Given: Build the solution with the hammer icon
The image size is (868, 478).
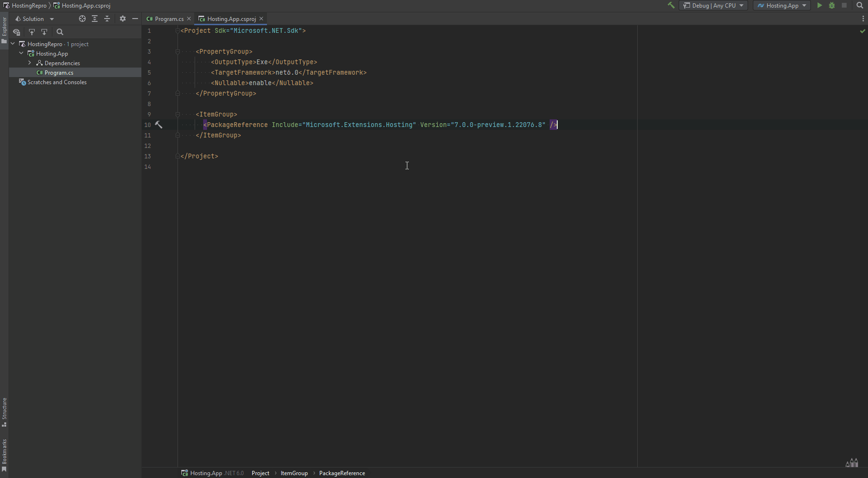Looking at the screenshot, I should 671,5.
